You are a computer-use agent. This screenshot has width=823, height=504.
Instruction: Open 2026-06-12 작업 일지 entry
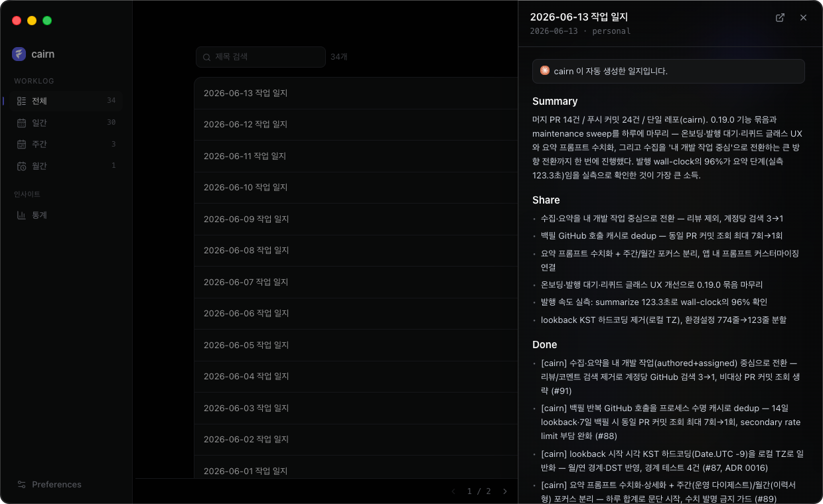[356, 125]
